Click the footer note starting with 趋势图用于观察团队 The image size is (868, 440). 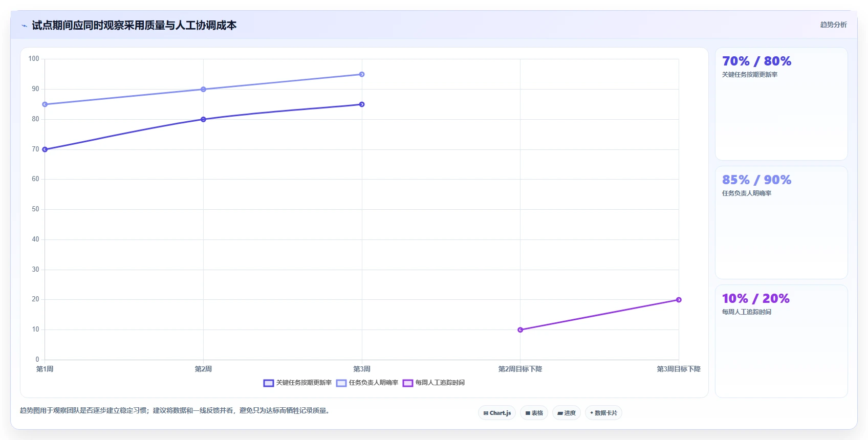(176, 411)
